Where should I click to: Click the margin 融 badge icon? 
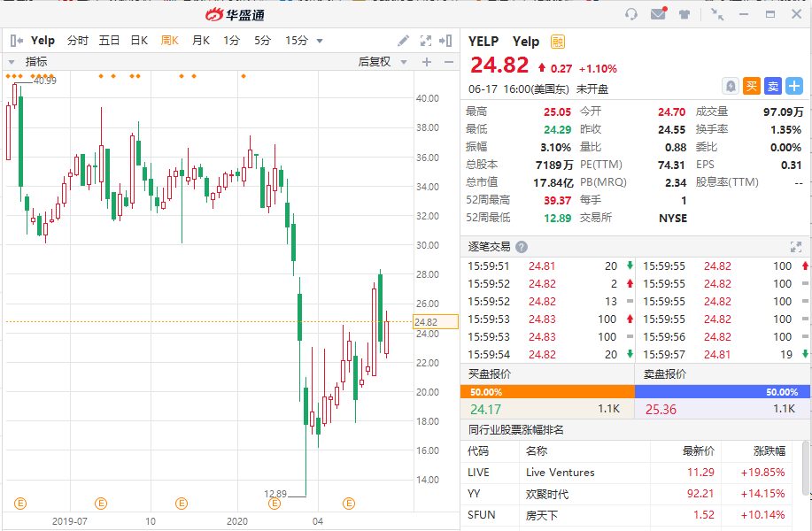click(558, 42)
